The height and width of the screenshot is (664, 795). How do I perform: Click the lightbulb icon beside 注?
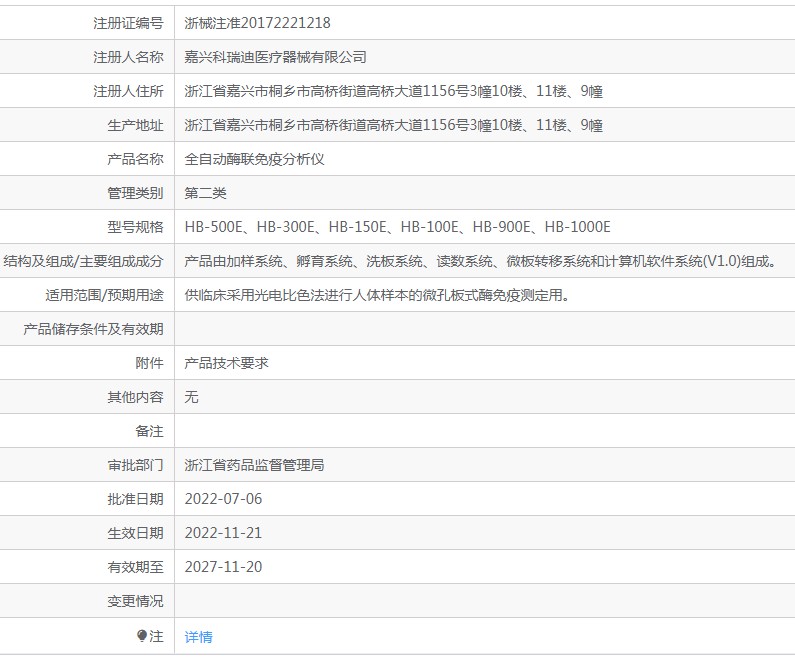[142, 635]
